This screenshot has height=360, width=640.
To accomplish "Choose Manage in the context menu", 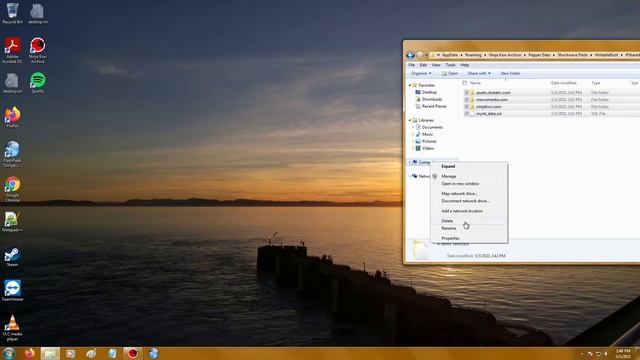I will (x=469, y=176).
